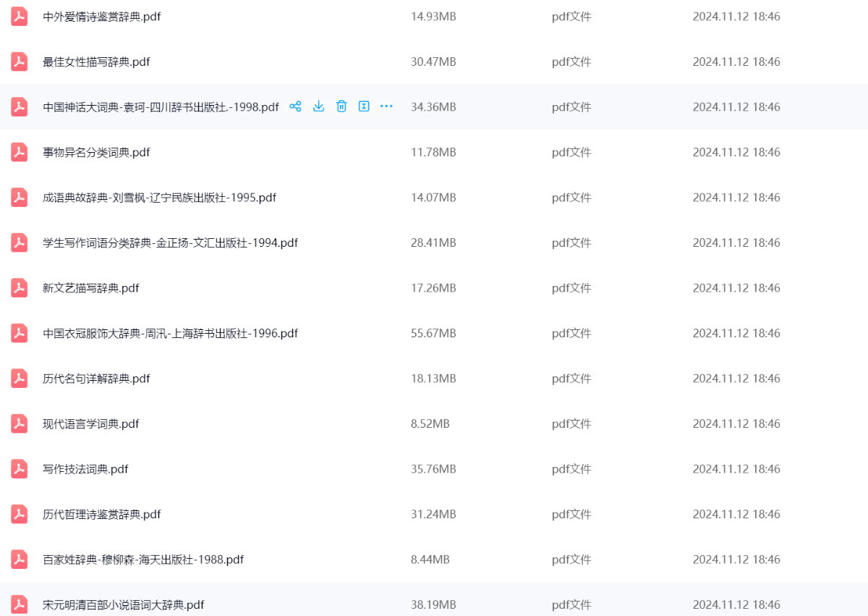Click pdf文件 type in 现代语言学词典 row

tap(571, 424)
